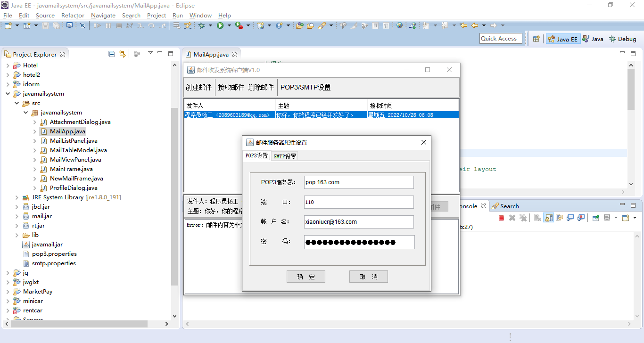
Task: Click the red Terminate icon in Console
Action: (x=502, y=218)
